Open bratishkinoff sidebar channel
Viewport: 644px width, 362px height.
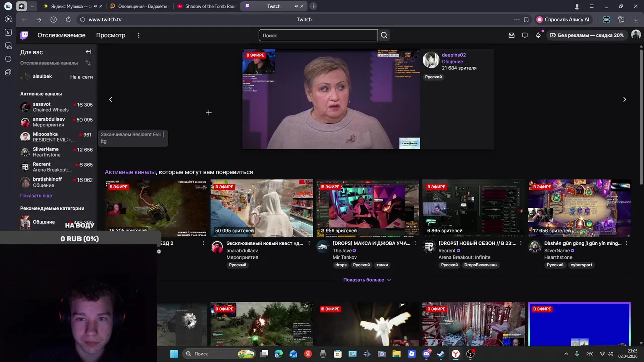[x=56, y=182]
